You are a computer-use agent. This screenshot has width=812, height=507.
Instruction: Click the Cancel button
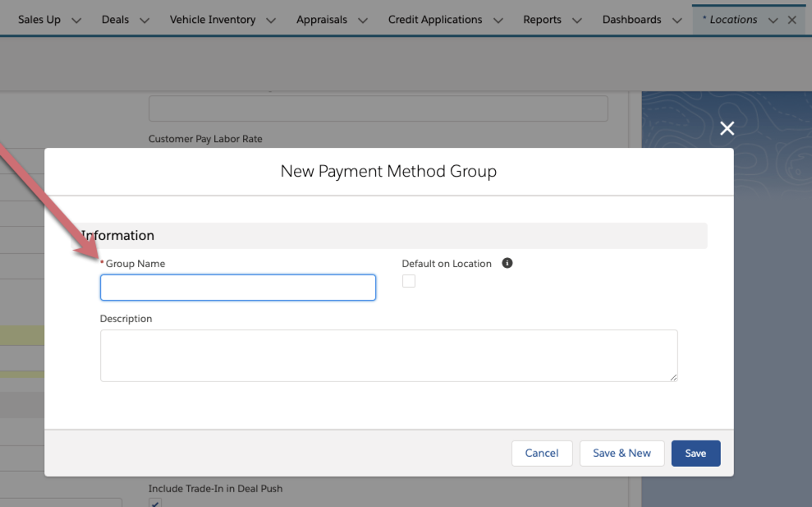click(x=542, y=453)
